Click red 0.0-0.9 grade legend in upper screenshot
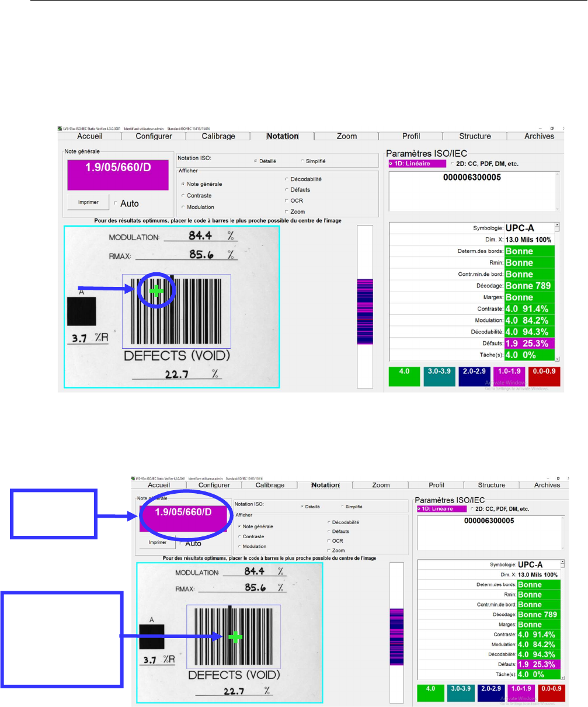This screenshot has width=588, height=707. [543, 377]
